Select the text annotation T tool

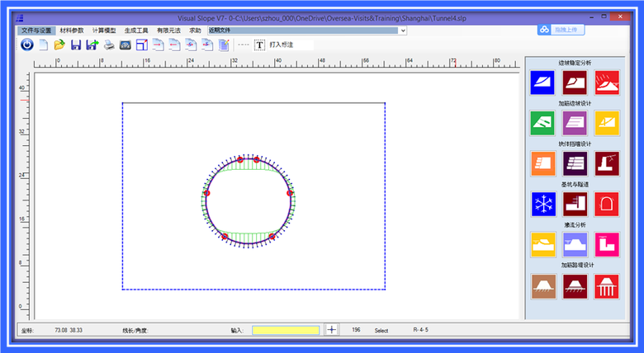tap(259, 45)
